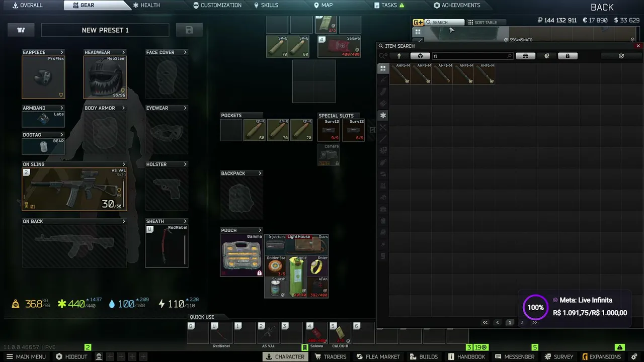This screenshot has width=644, height=362.
Task: Expand the Backpack slot arrow
Action: [260, 173]
